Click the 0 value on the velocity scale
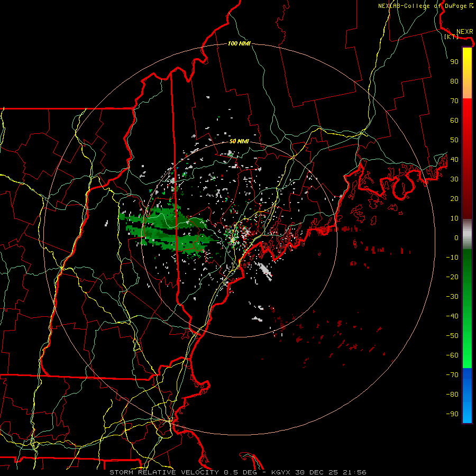The width and height of the screenshot is (476, 476). click(456, 238)
